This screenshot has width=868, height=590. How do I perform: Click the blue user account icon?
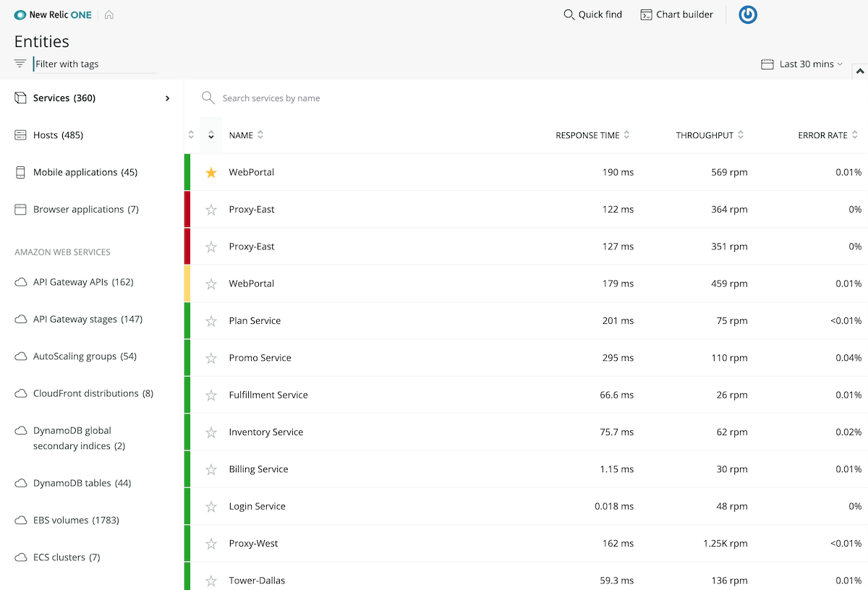748,14
